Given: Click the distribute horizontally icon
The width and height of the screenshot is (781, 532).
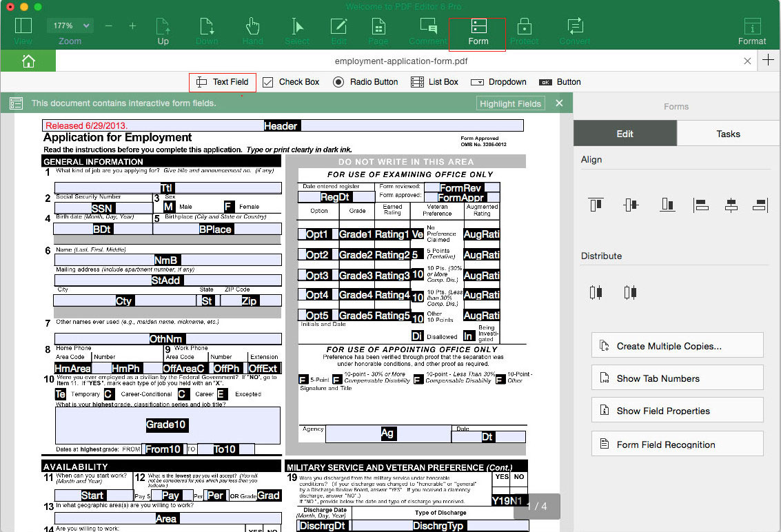Looking at the screenshot, I should point(597,292).
